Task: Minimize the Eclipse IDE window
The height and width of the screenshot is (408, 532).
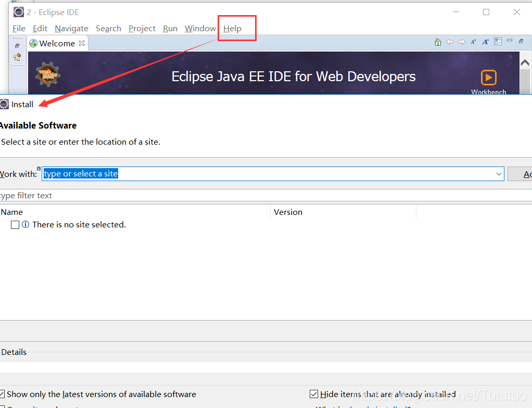Action: [x=456, y=12]
